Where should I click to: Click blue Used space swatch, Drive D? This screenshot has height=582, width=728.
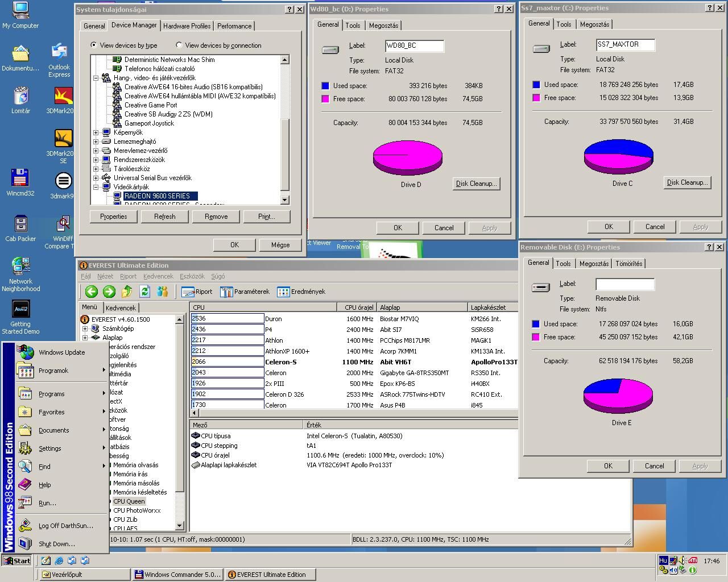coord(325,86)
